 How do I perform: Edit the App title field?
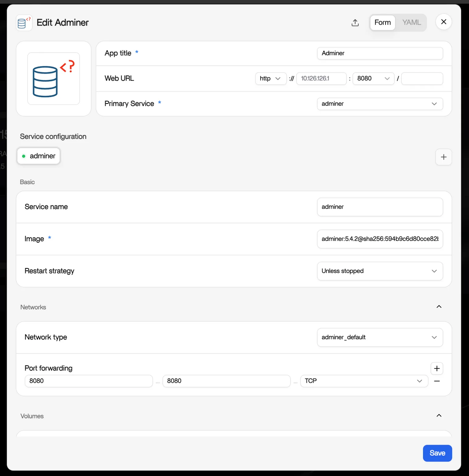tap(380, 53)
